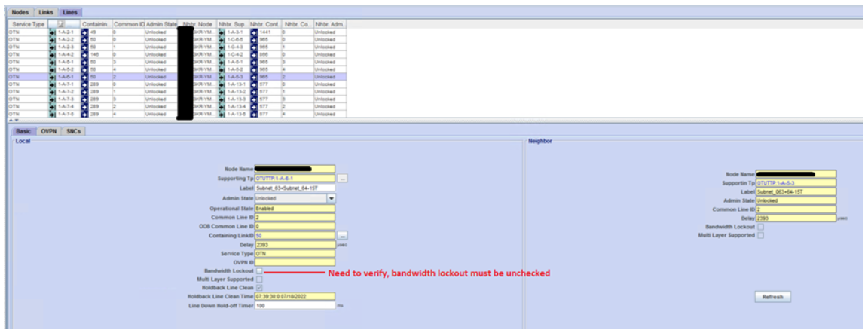This screenshot has height=333, width=868.
Task: Click the OOB Common Line ID field
Action: coord(295,226)
